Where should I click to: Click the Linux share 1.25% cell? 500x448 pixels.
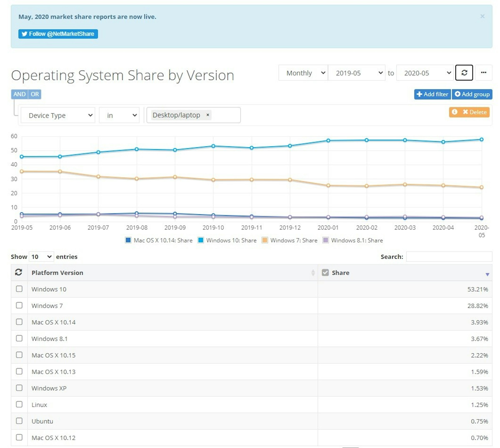point(405,404)
